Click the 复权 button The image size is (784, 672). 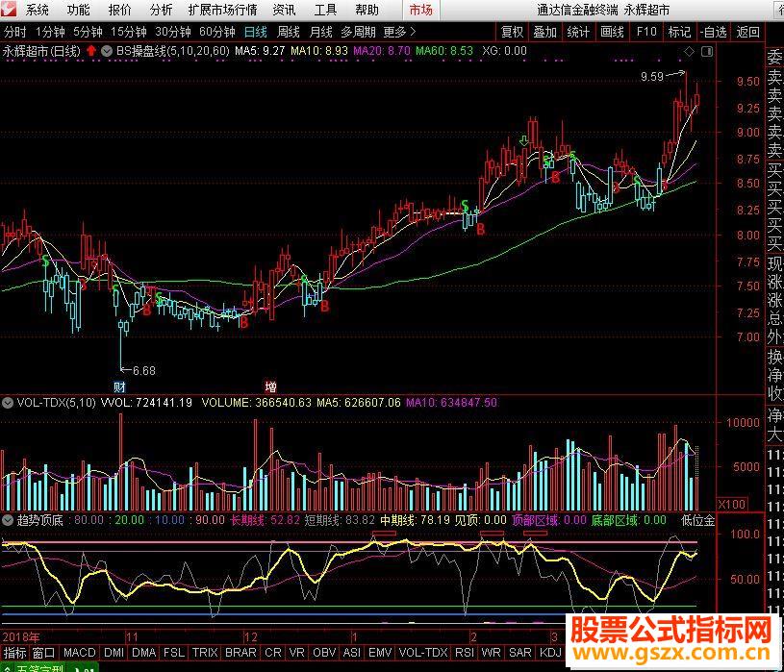pos(512,32)
